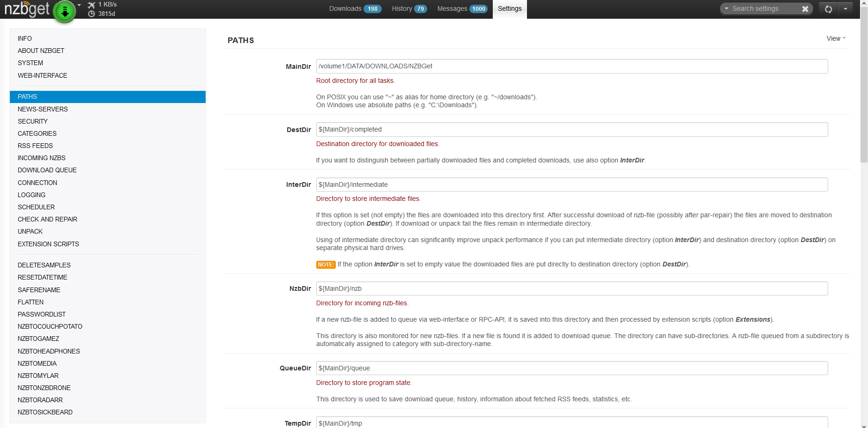Screen dimensions: 868x428
Task: Select the Settings tab
Action: coord(510,9)
